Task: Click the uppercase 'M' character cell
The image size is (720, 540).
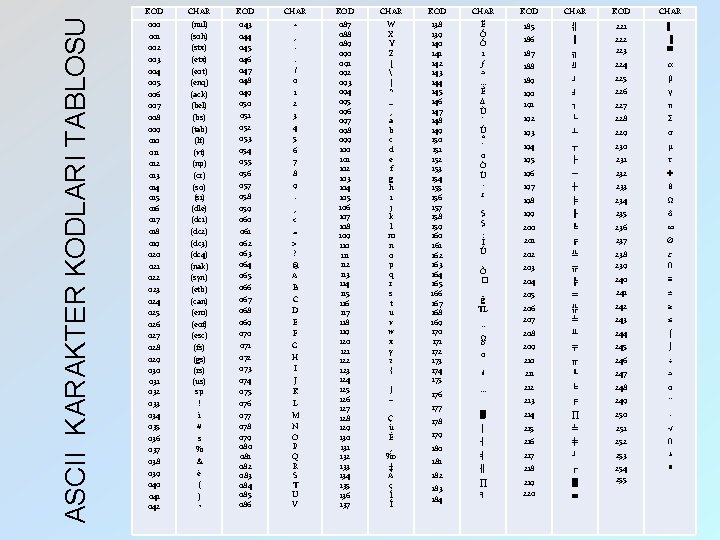Action: [x=295, y=415]
